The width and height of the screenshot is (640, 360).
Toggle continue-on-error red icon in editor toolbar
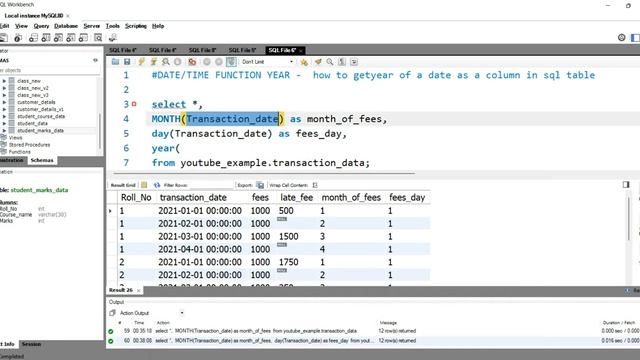coord(192,62)
